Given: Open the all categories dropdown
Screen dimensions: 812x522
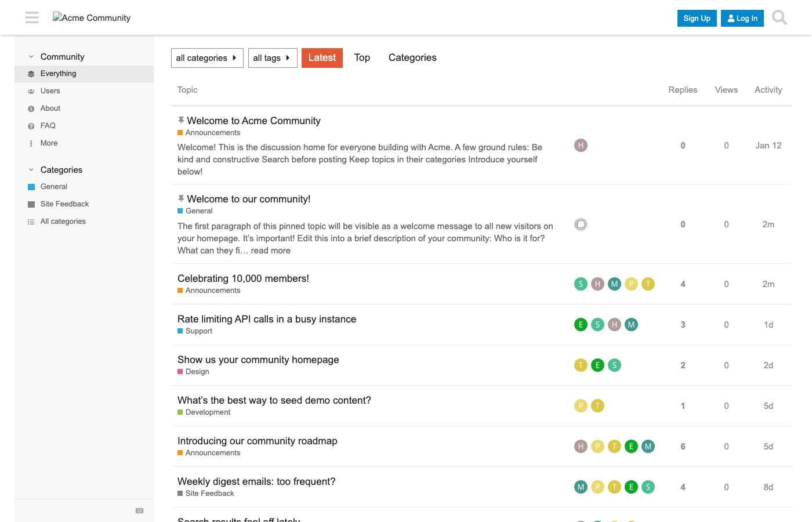Looking at the screenshot, I should (x=207, y=58).
